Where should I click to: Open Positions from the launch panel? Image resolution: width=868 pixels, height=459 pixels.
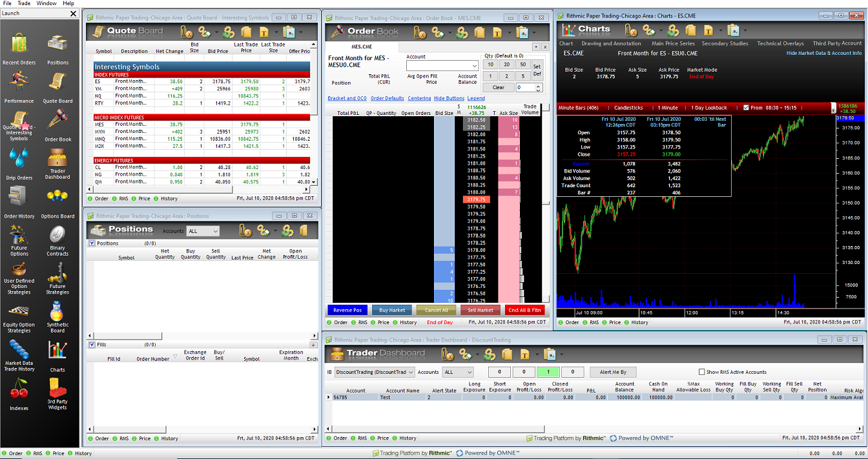(57, 45)
